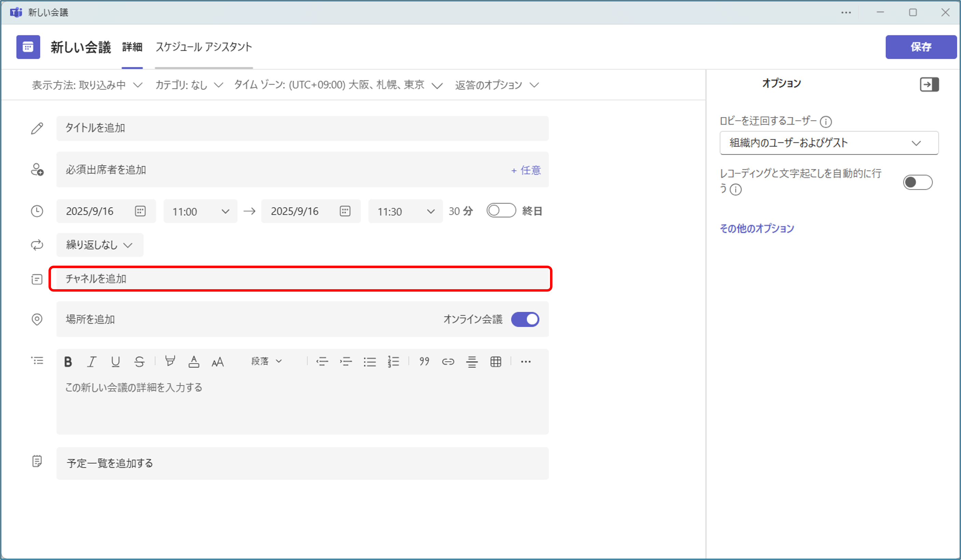Insert a bulleted list
The width and height of the screenshot is (961, 560).
[x=370, y=361]
